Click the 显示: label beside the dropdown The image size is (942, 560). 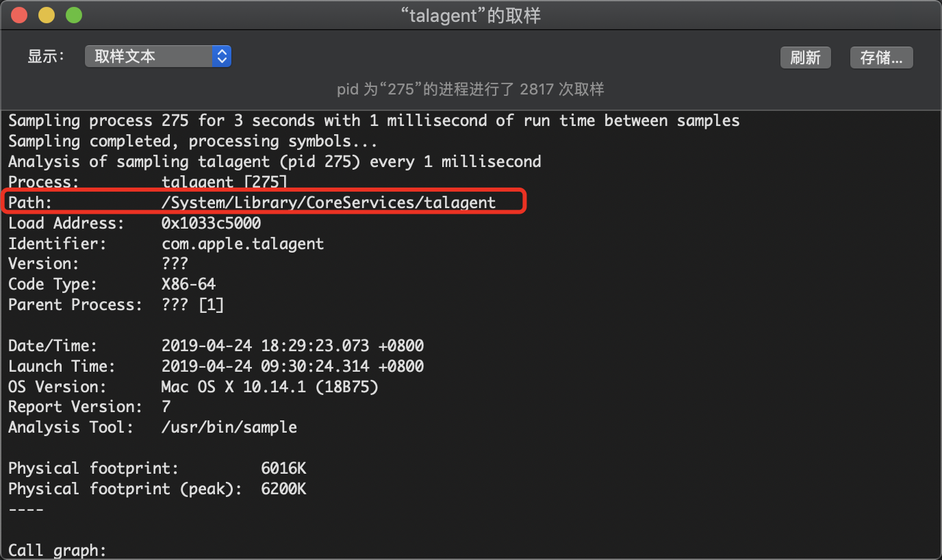tap(46, 57)
